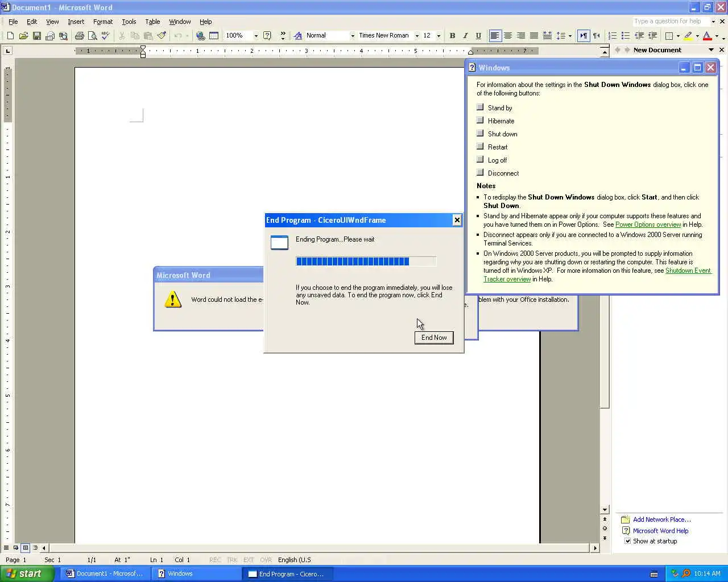Open the File menu
The image size is (728, 582).
tap(13, 22)
